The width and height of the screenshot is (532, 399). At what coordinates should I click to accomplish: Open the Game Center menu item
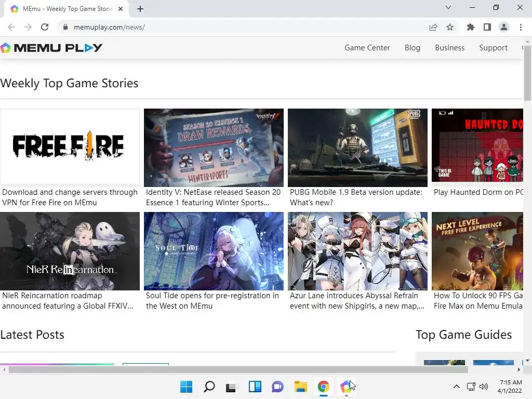click(367, 48)
